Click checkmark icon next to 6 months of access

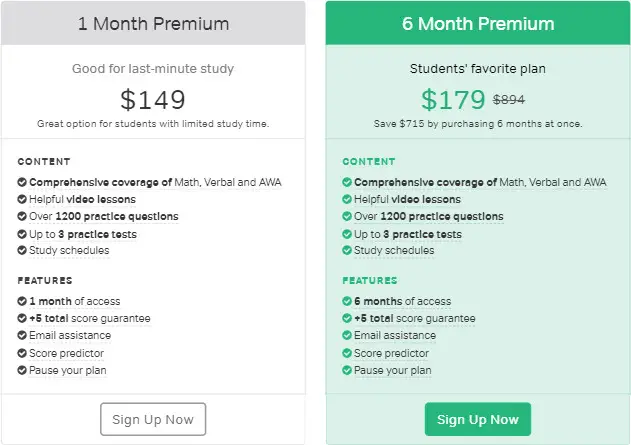point(347,301)
